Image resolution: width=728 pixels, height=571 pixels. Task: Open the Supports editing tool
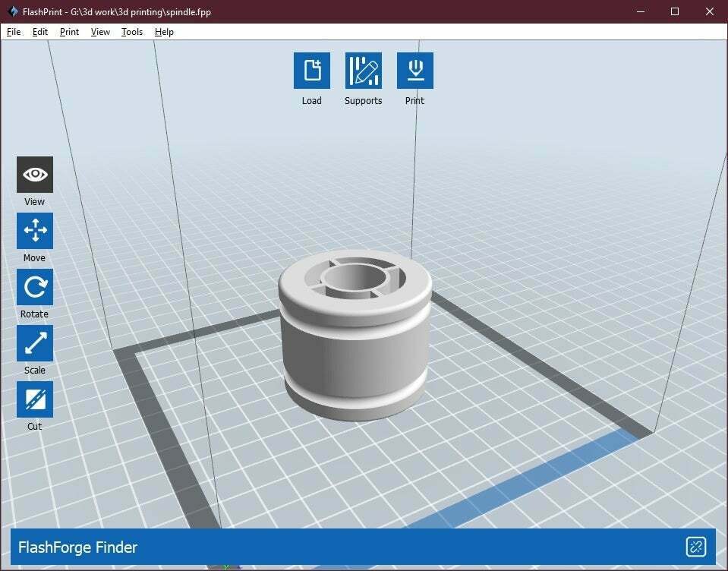[364, 71]
